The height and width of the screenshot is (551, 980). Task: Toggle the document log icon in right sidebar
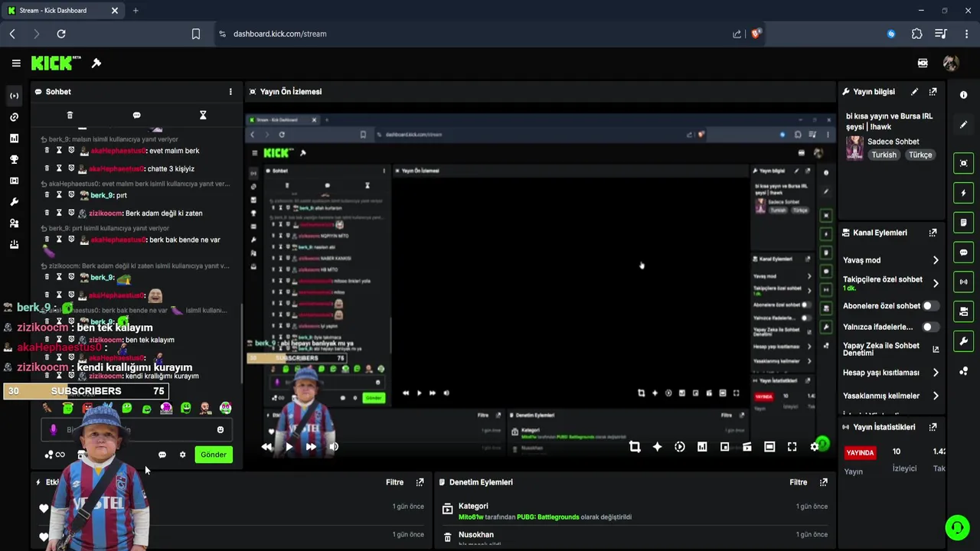tap(963, 223)
